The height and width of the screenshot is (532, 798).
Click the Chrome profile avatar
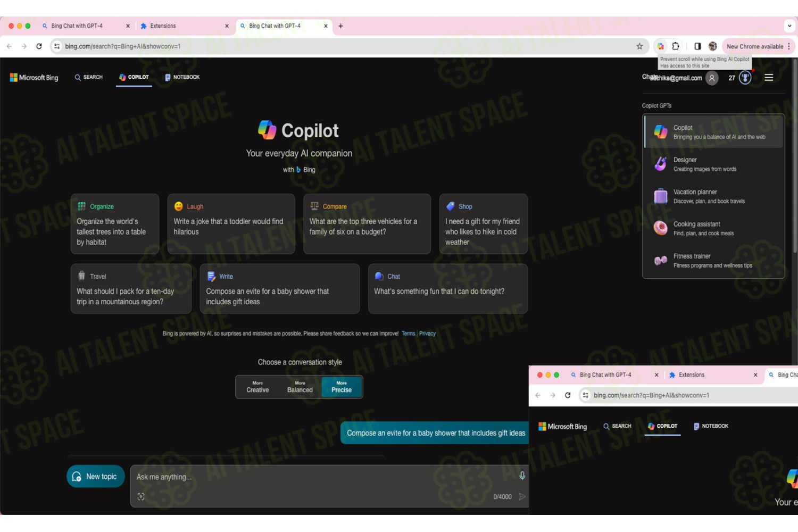tap(713, 46)
